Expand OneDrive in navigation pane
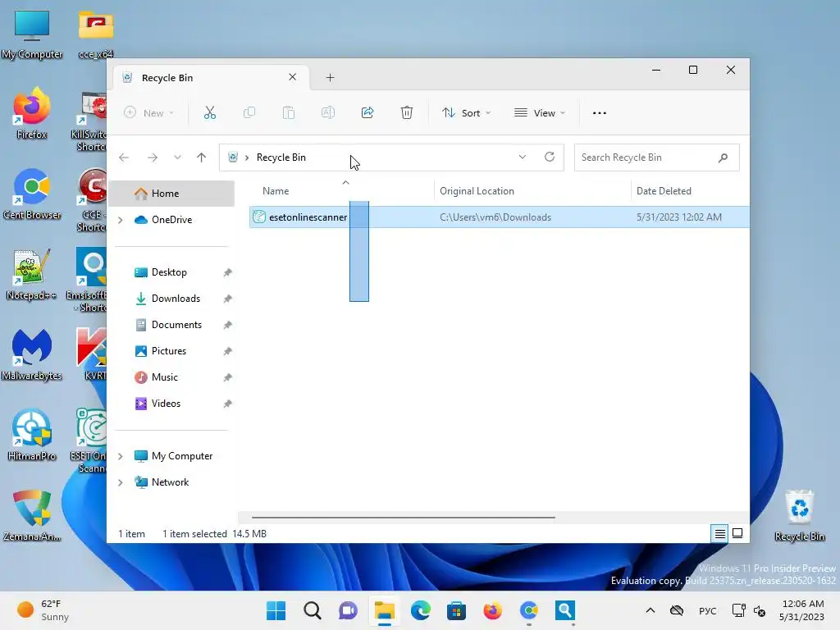 click(x=121, y=220)
